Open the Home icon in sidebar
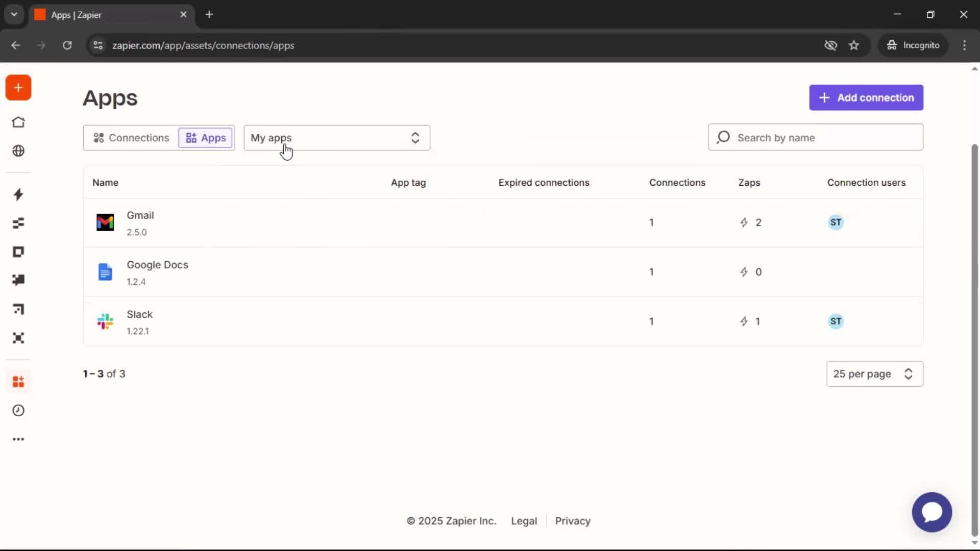 pos(18,122)
